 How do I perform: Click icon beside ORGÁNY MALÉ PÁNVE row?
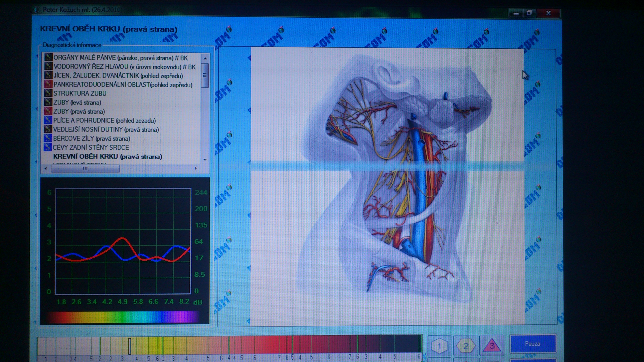(x=48, y=57)
